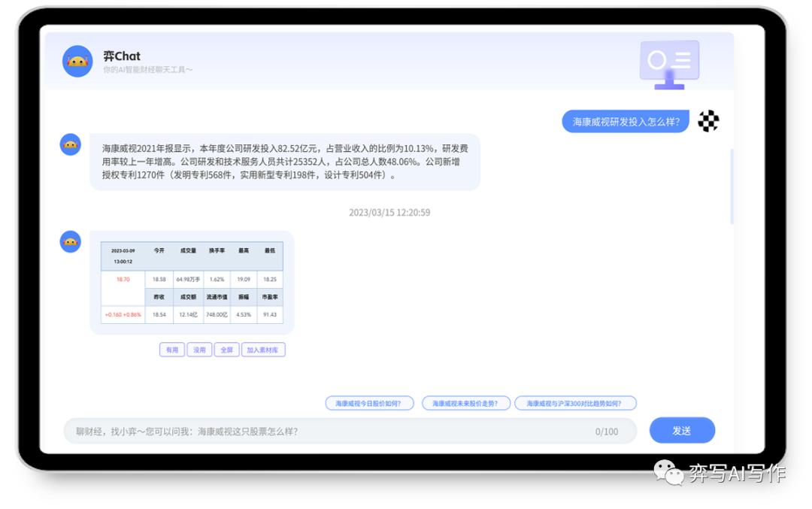Open the table in 全屏 fullscreen mode
Screen dimensions: 812x509
pyautogui.click(x=226, y=350)
